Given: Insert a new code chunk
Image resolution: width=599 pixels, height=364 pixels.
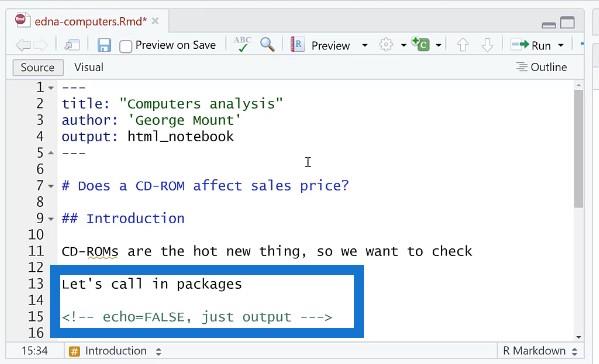Looking at the screenshot, I should (421, 45).
